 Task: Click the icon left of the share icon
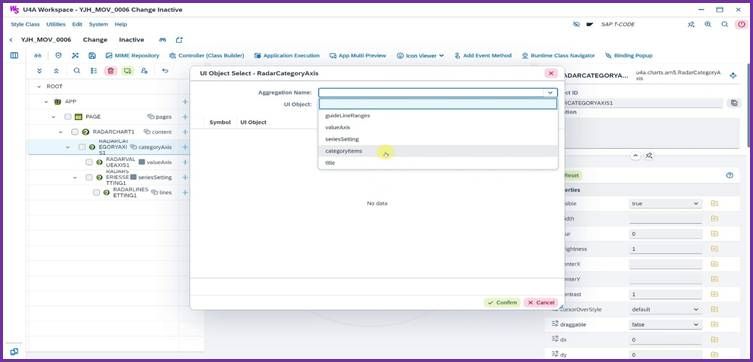coord(163,40)
